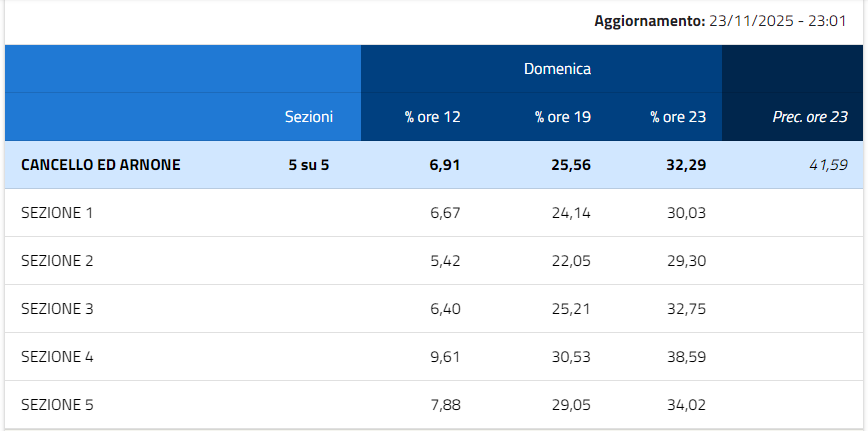
Task: Click the Aggiornamento timestamp text
Action: [727, 20]
